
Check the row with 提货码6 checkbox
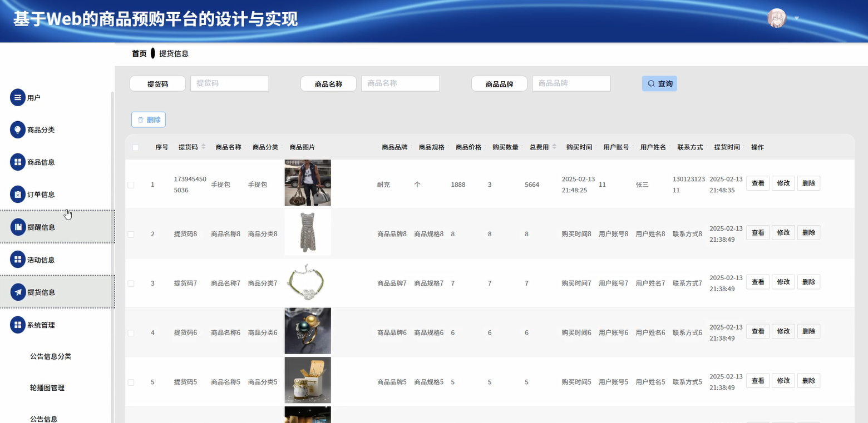(131, 333)
